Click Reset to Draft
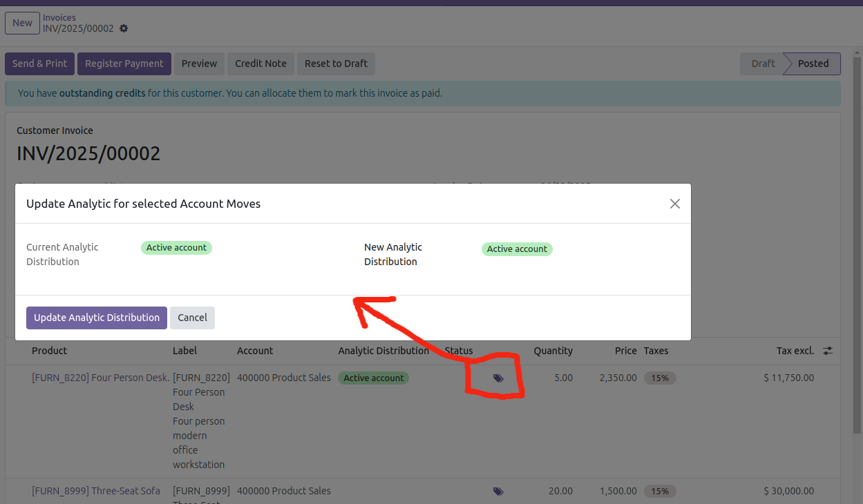The image size is (863, 504). click(x=336, y=64)
